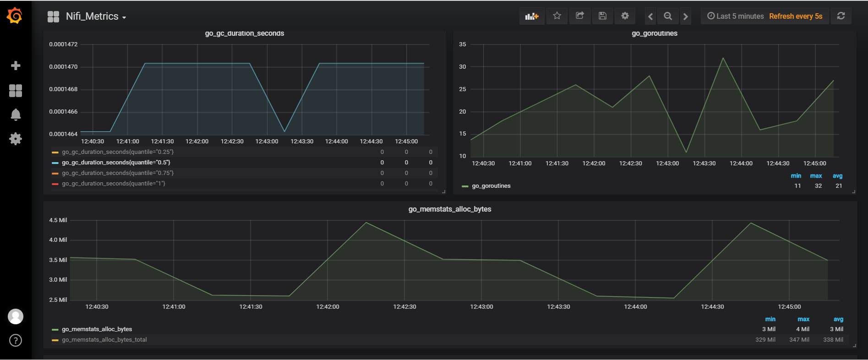The image size is (868, 360).
Task: Click the Grafana logo home icon
Action: click(x=15, y=16)
